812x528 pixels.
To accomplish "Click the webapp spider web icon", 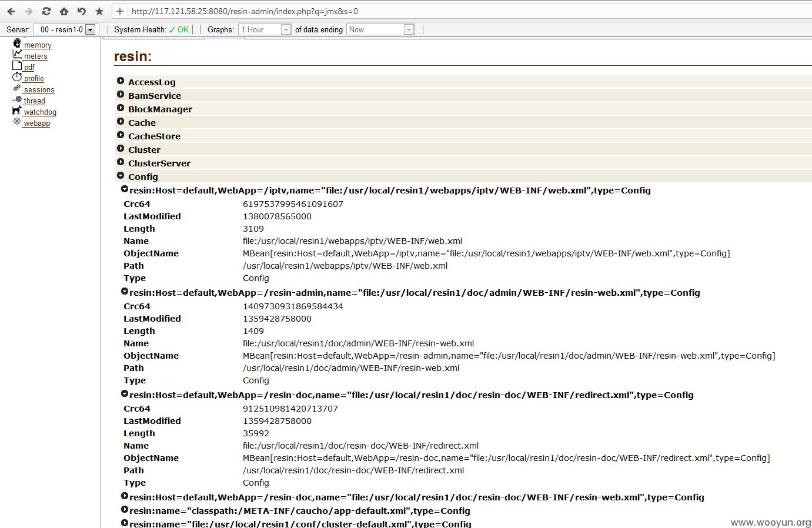I will 17,121.
